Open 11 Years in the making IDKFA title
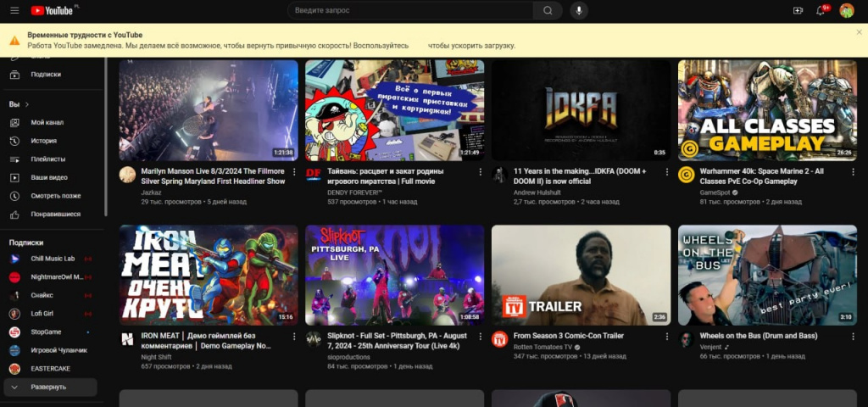This screenshot has height=407, width=868. 580,176
